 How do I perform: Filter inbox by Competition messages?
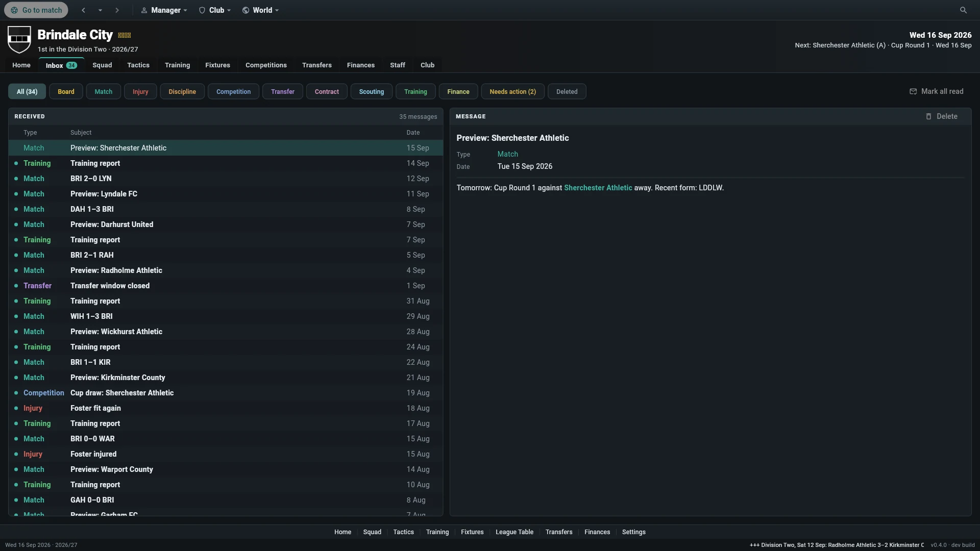[233, 92]
